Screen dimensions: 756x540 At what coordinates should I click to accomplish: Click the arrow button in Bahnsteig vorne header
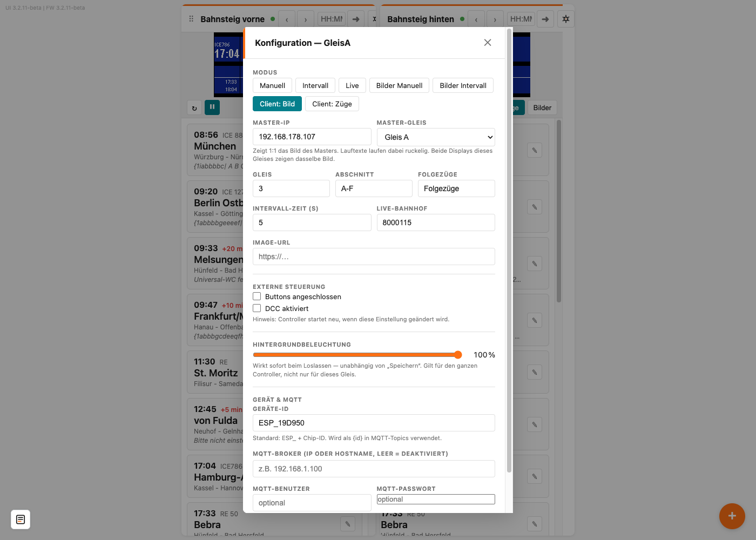tap(356, 19)
